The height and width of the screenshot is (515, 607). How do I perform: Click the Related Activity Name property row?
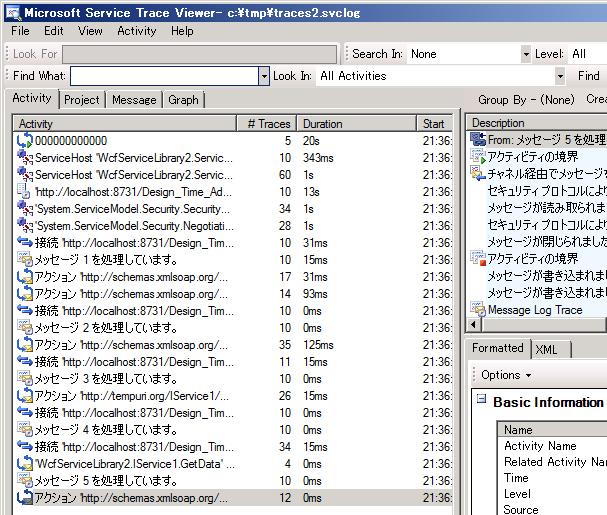552,462
